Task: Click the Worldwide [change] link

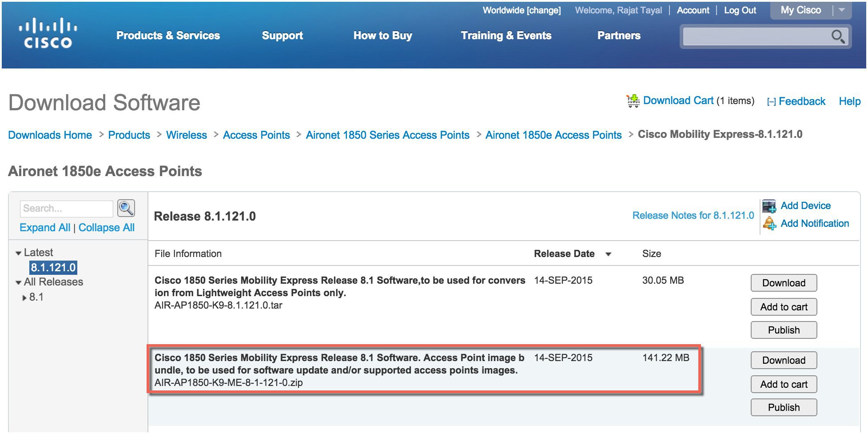Action: click(522, 10)
